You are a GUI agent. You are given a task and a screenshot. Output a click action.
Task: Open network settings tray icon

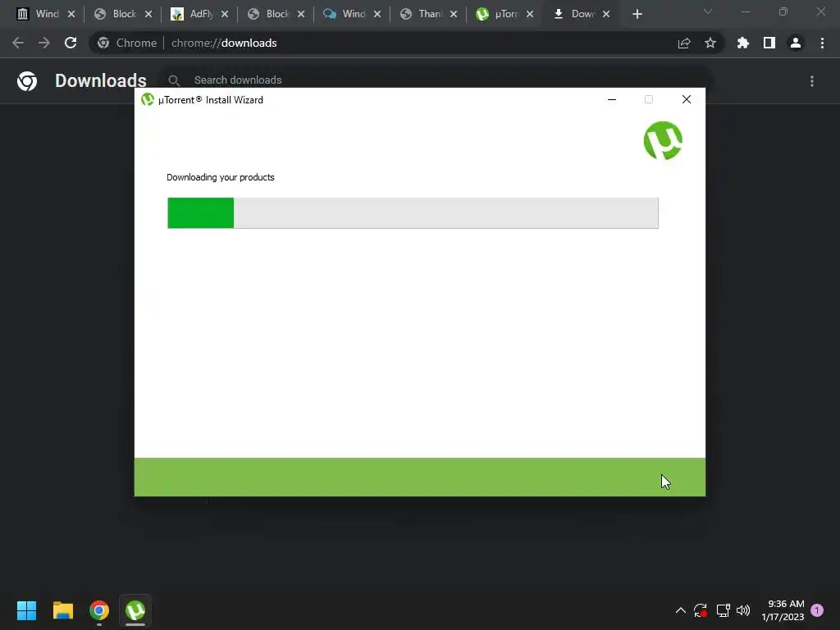click(724, 610)
